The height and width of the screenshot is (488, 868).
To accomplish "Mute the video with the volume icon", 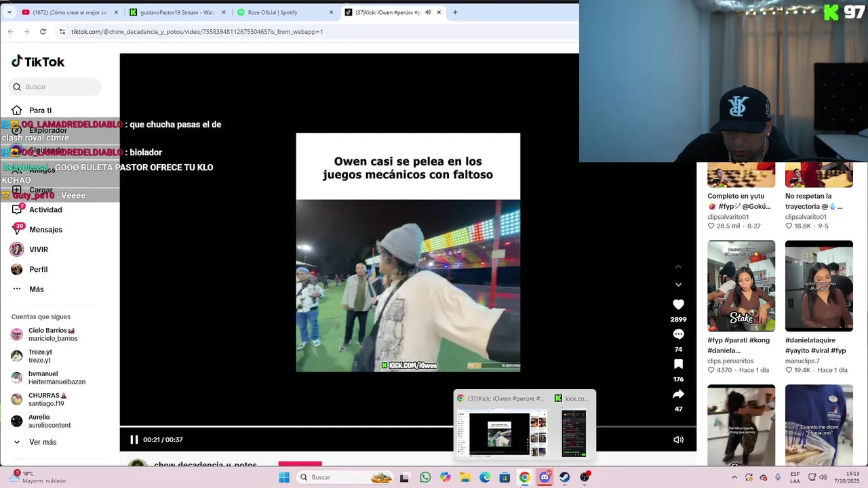I will point(678,439).
